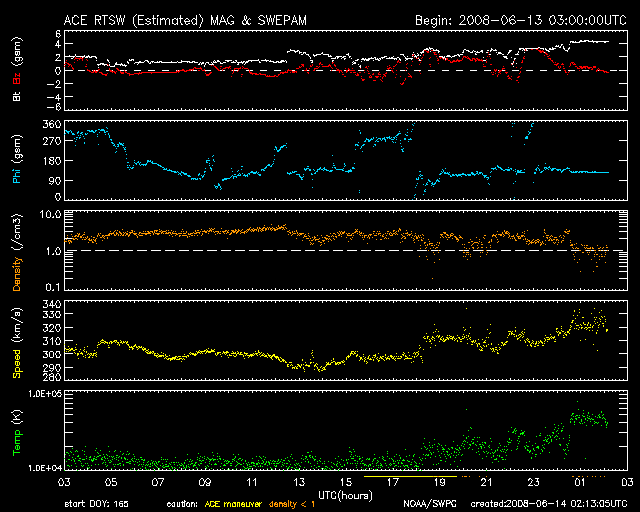Click the 'start DOY: 165' text
The image size is (640, 512).
pyautogui.click(x=96, y=504)
